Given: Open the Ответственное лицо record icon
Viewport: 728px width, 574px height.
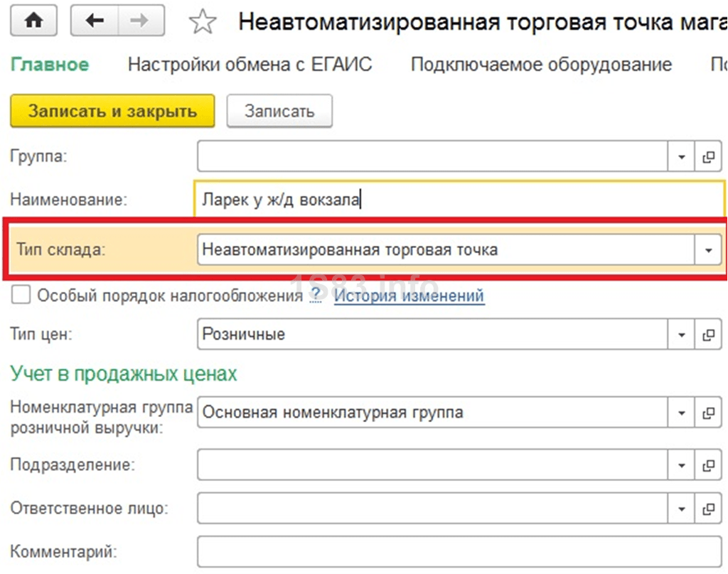Looking at the screenshot, I should pos(707,509).
